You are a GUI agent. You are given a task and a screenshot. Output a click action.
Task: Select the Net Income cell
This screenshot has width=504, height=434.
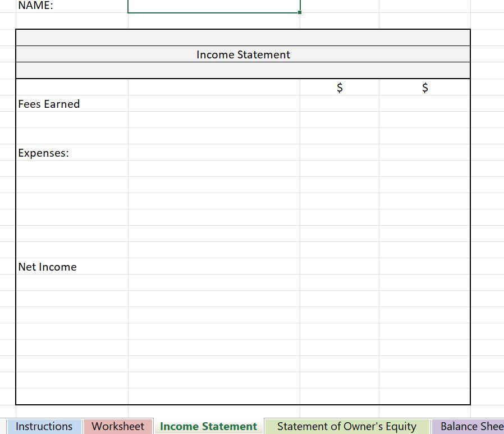tap(72, 266)
